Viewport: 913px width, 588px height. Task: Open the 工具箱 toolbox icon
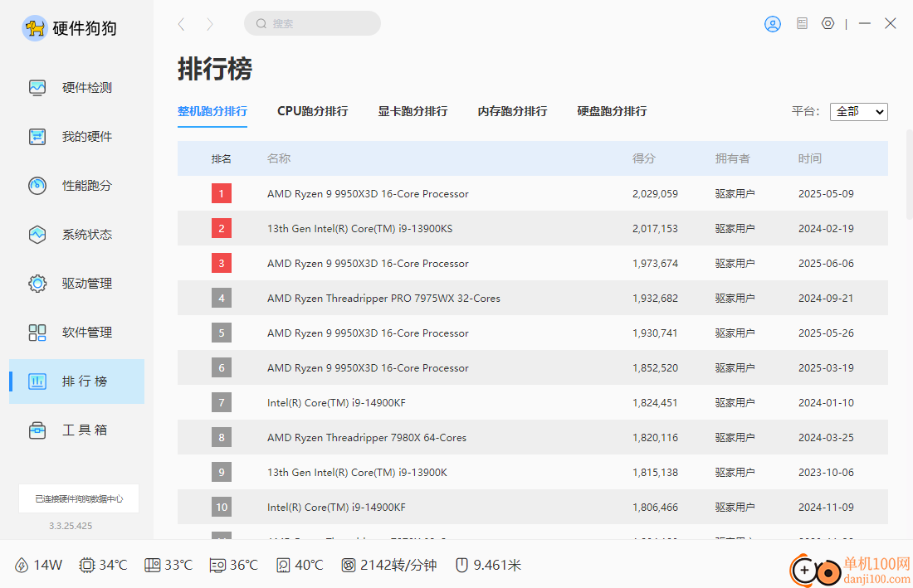pyautogui.click(x=37, y=430)
